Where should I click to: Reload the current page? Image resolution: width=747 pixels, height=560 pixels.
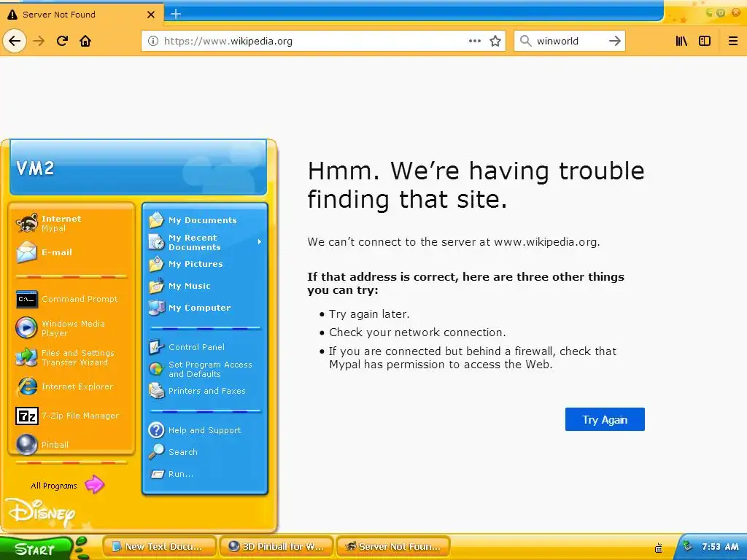(62, 41)
